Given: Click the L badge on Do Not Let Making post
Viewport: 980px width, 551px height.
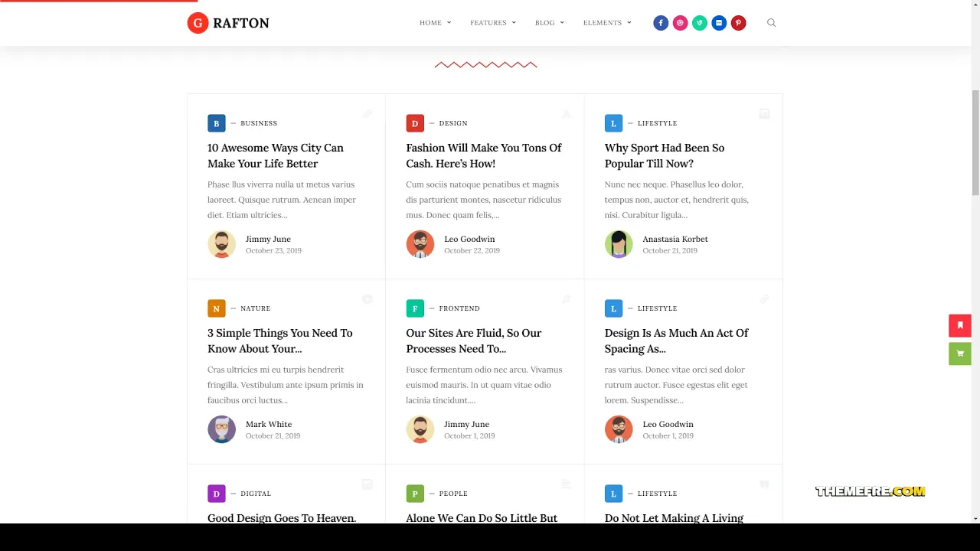Looking at the screenshot, I should pyautogui.click(x=613, y=494).
